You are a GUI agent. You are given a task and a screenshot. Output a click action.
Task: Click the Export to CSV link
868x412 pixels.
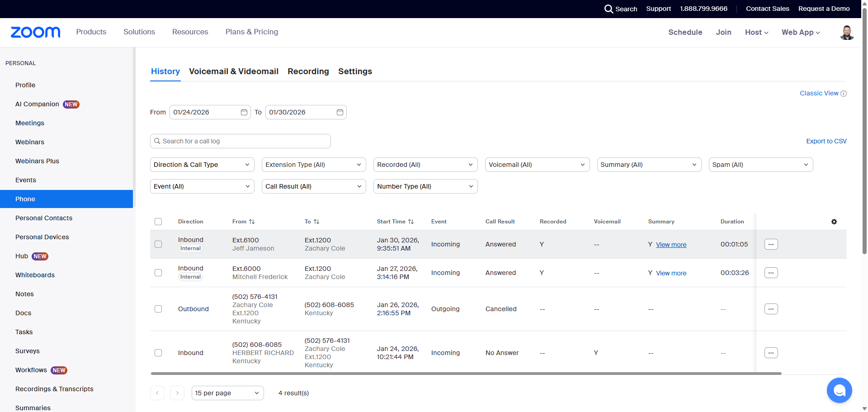coord(826,141)
